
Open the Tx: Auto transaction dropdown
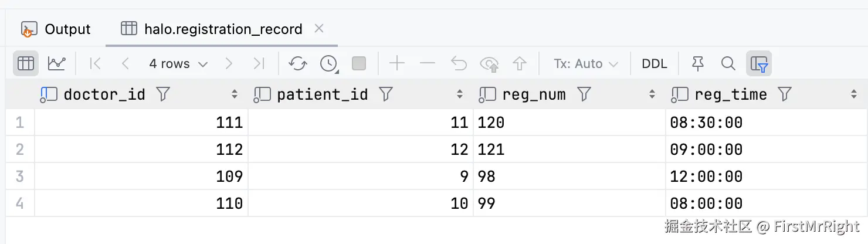(x=586, y=63)
